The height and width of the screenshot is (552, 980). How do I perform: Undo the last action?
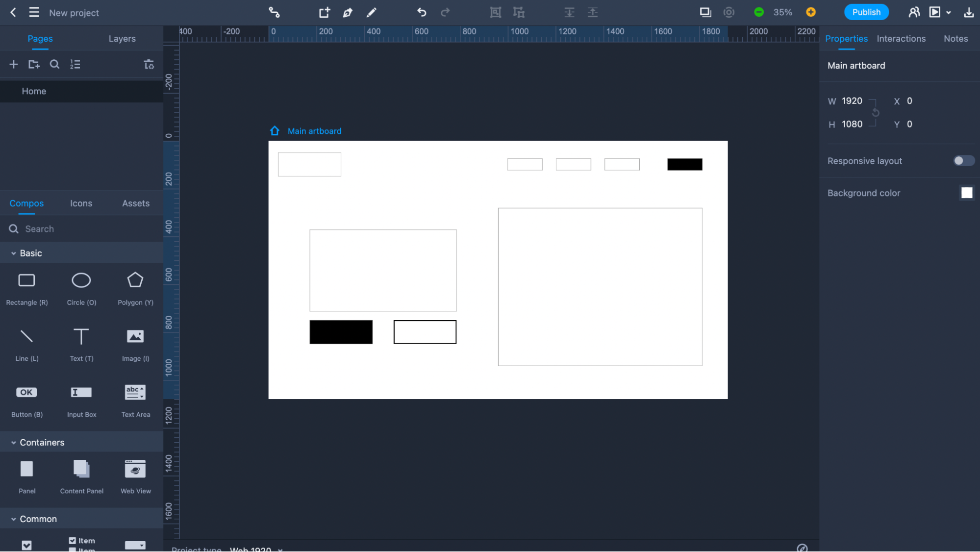(x=421, y=12)
